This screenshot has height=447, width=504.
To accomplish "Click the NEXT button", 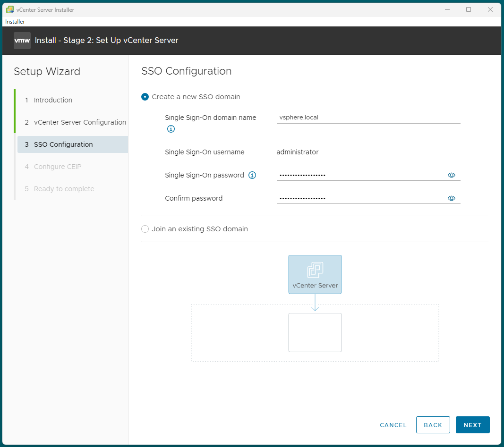I will 472,425.
